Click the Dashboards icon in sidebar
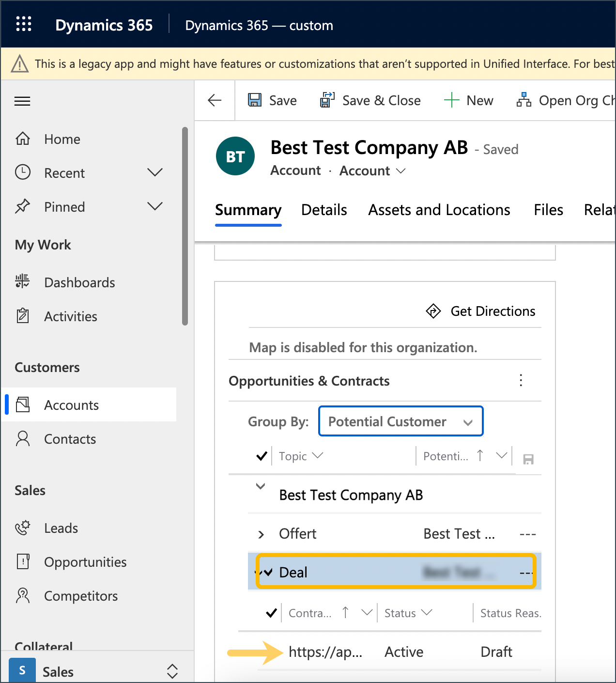616x683 pixels. [22, 281]
